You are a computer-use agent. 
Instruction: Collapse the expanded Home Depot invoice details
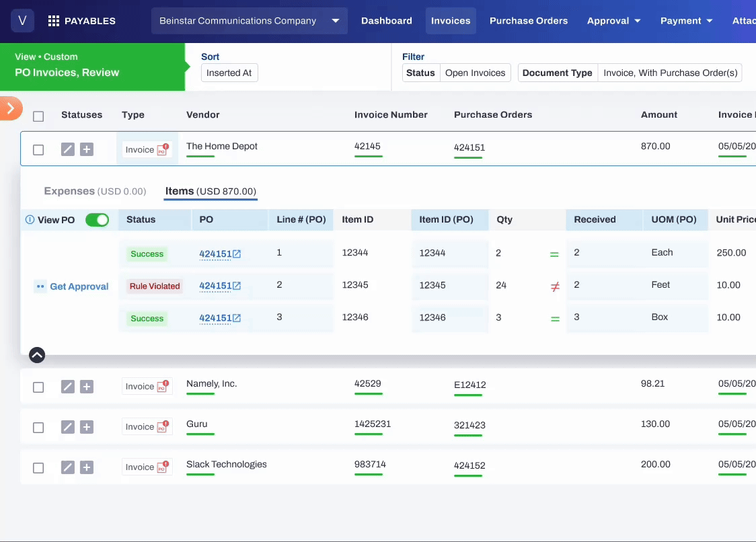[x=37, y=354]
